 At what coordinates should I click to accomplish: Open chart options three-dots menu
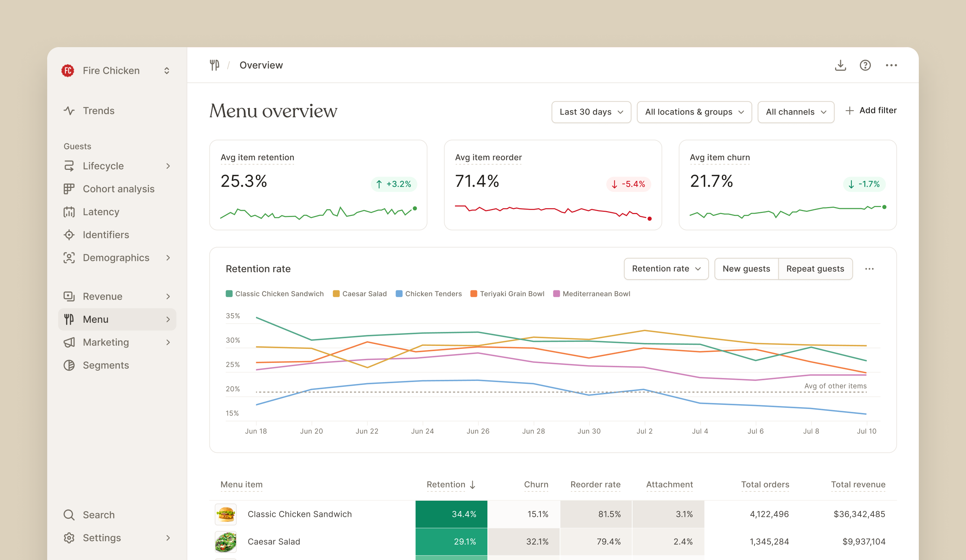869,269
